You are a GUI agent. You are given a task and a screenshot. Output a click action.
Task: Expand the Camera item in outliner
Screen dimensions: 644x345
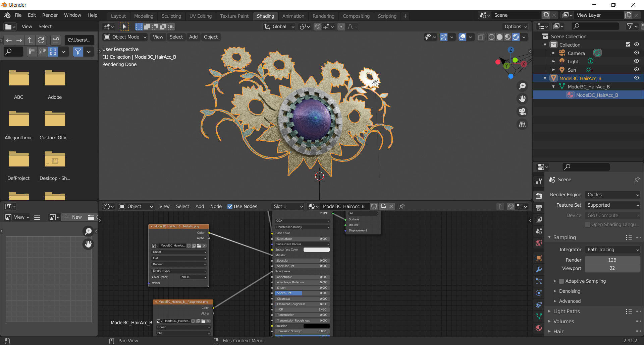point(553,53)
